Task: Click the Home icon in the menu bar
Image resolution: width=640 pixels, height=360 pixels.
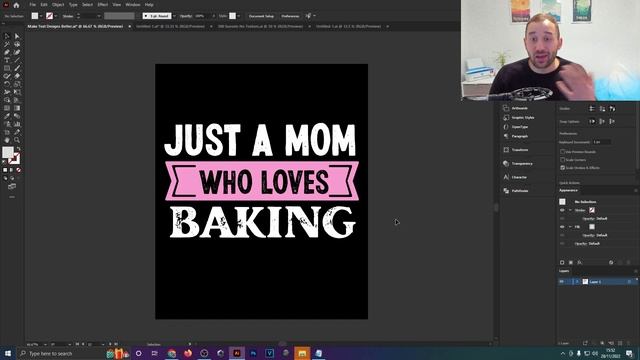Action: coord(16,5)
